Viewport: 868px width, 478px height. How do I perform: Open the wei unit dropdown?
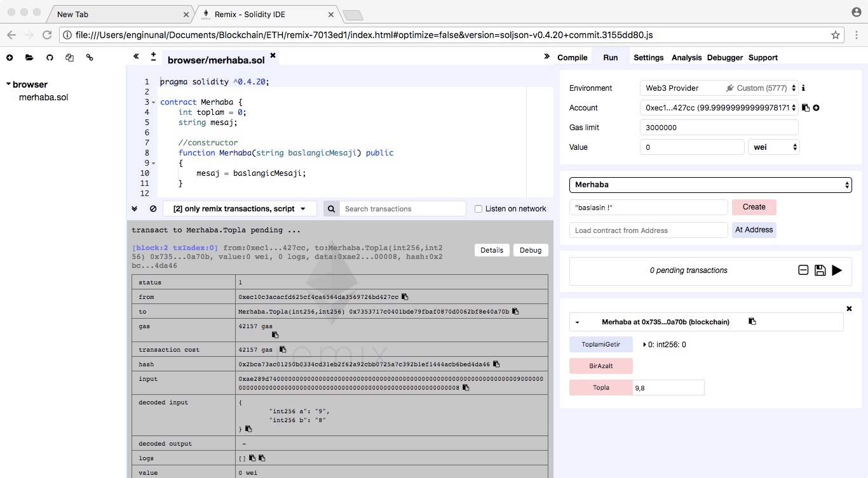point(773,147)
